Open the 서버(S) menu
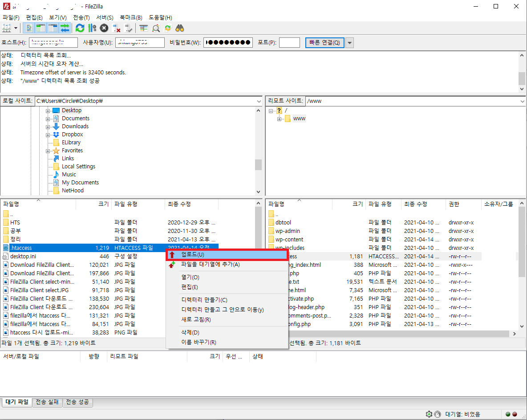 click(x=105, y=17)
